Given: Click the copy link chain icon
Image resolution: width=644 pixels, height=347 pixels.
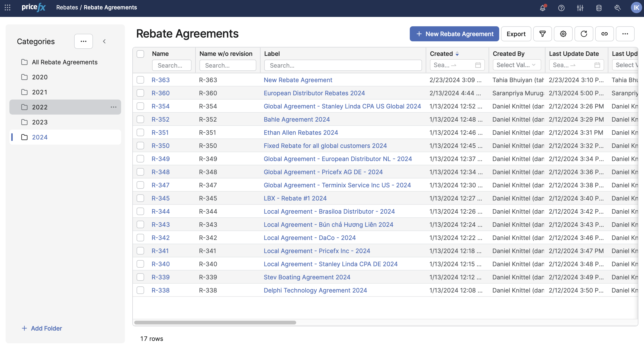Looking at the screenshot, I should pos(604,34).
